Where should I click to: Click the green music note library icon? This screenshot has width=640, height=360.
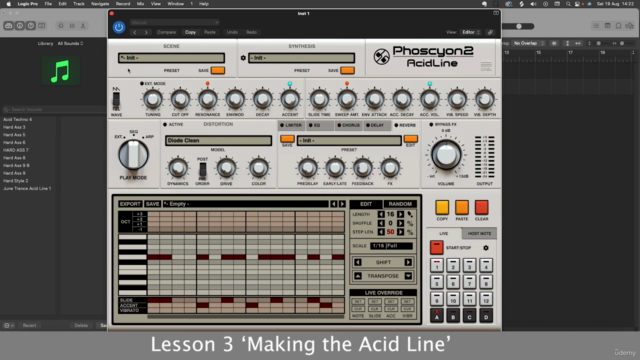(60, 71)
